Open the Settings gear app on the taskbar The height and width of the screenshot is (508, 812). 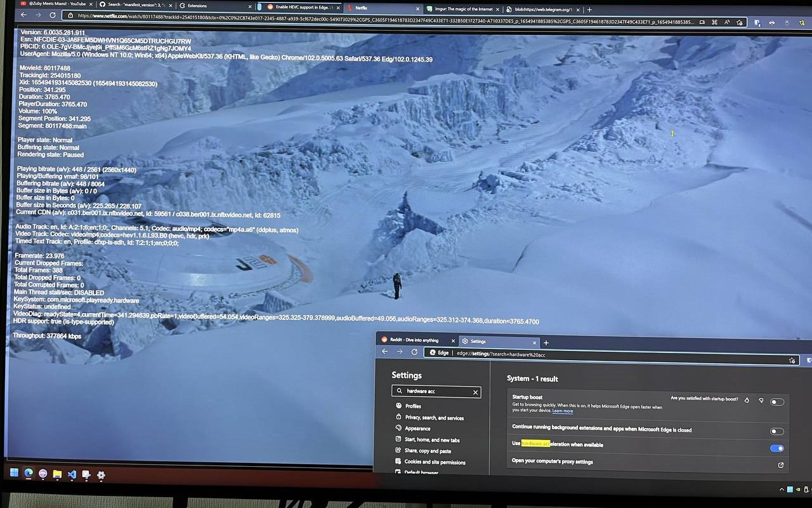(x=101, y=475)
